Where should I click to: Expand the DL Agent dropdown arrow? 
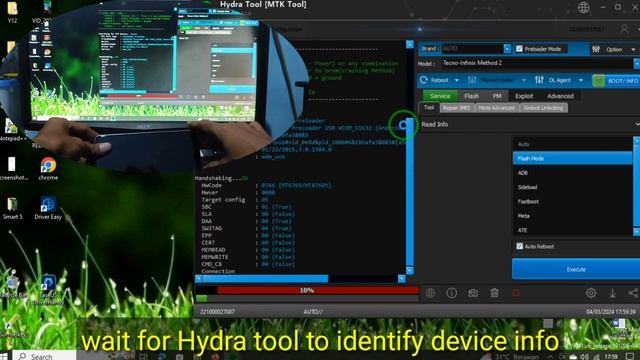point(581,80)
